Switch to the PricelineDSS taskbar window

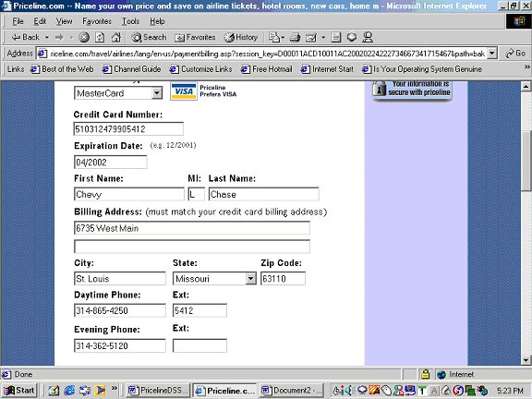pos(158,391)
